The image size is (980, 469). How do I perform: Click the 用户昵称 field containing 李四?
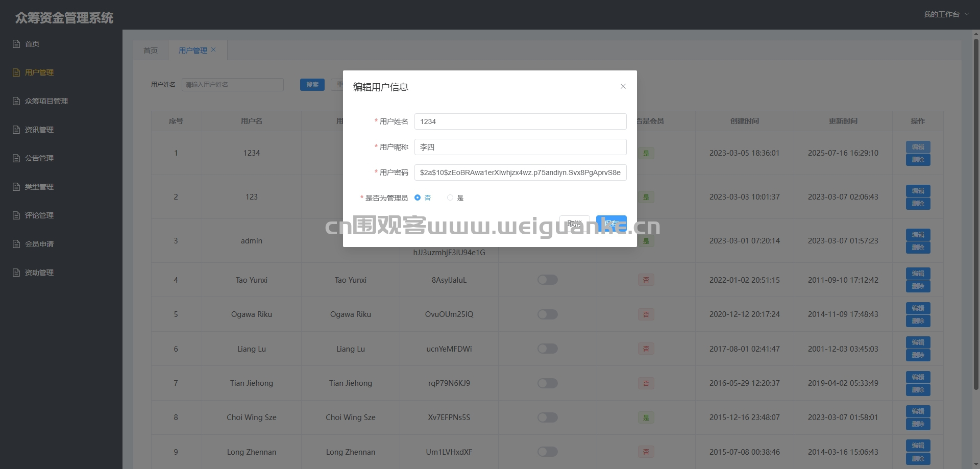tap(521, 147)
